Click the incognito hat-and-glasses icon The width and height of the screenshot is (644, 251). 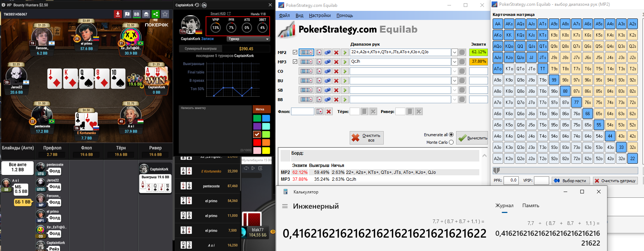[146, 14]
